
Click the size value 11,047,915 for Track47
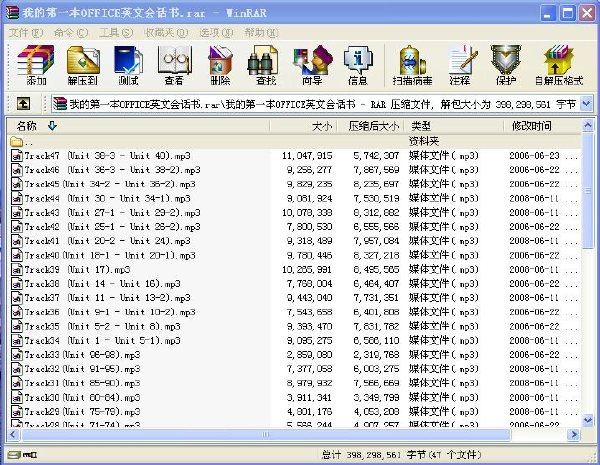pos(307,156)
